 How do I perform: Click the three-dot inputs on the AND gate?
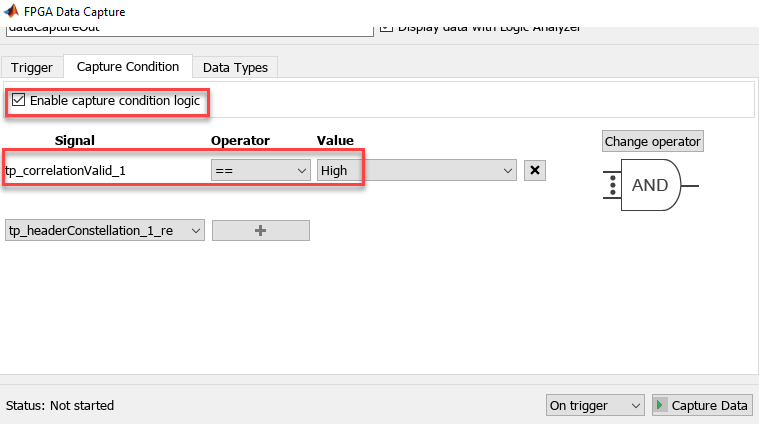tap(613, 185)
